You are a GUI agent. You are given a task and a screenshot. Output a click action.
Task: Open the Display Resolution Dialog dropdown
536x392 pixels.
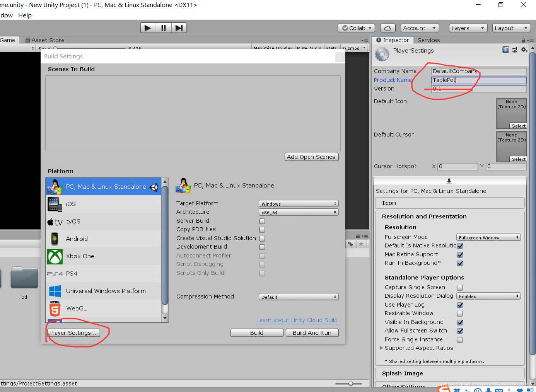488,296
